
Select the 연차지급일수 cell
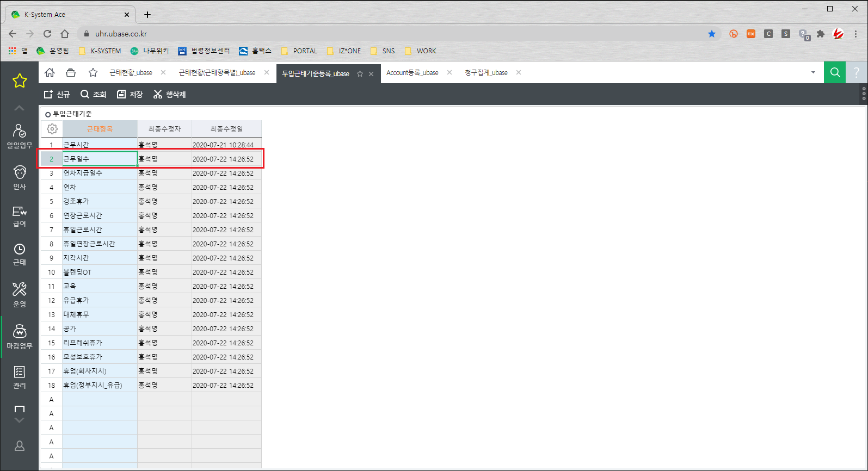tap(100, 173)
